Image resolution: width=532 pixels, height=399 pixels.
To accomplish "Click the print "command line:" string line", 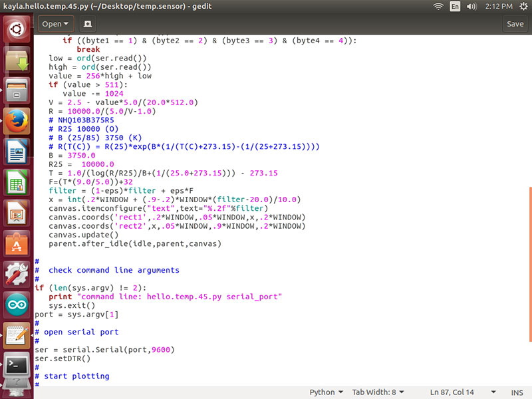I will point(165,297).
